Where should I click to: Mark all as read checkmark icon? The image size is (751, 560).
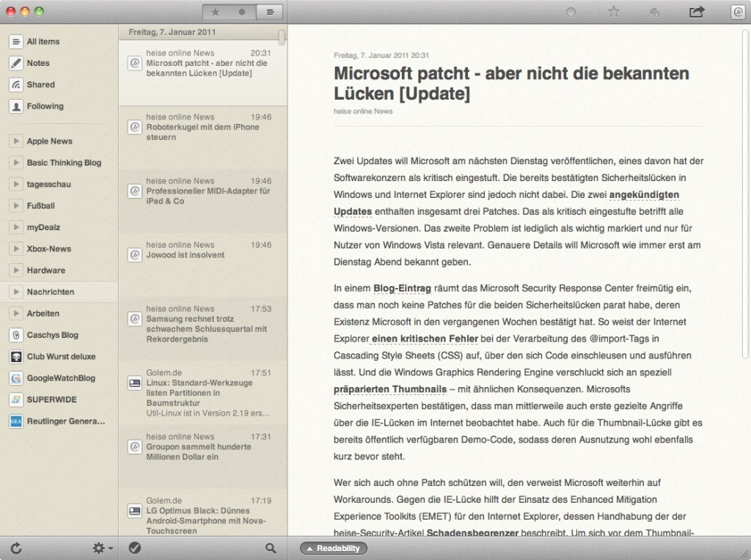pos(135,548)
